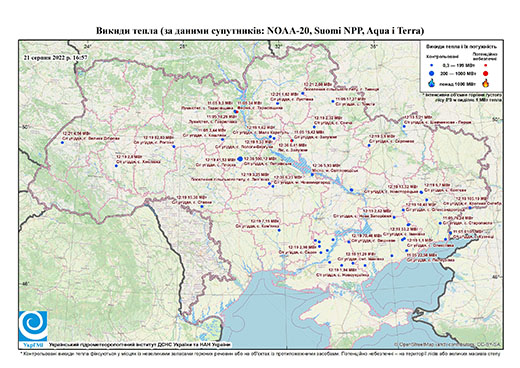Click the 32° longitude label
The height and width of the screenshot is (368, 520).
(279, 46)
